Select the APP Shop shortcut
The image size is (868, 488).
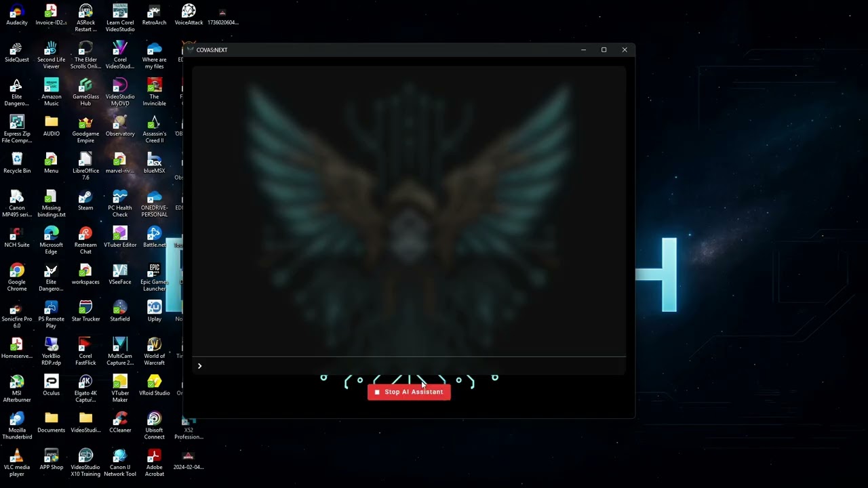(51, 460)
